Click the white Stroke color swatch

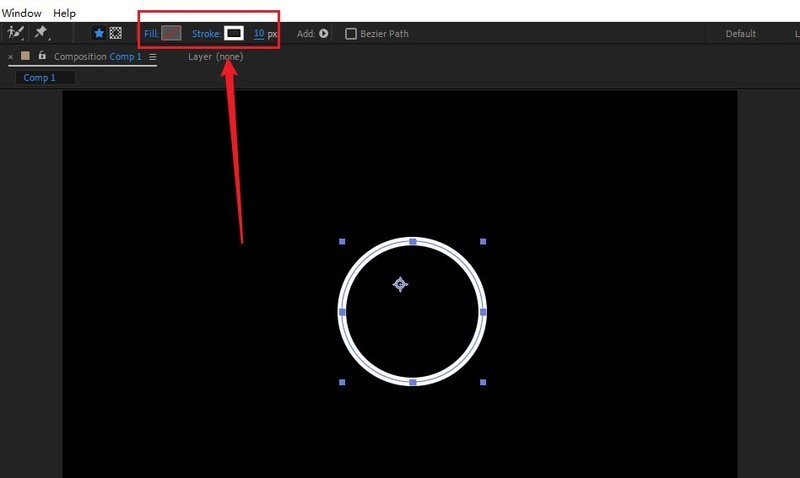234,33
